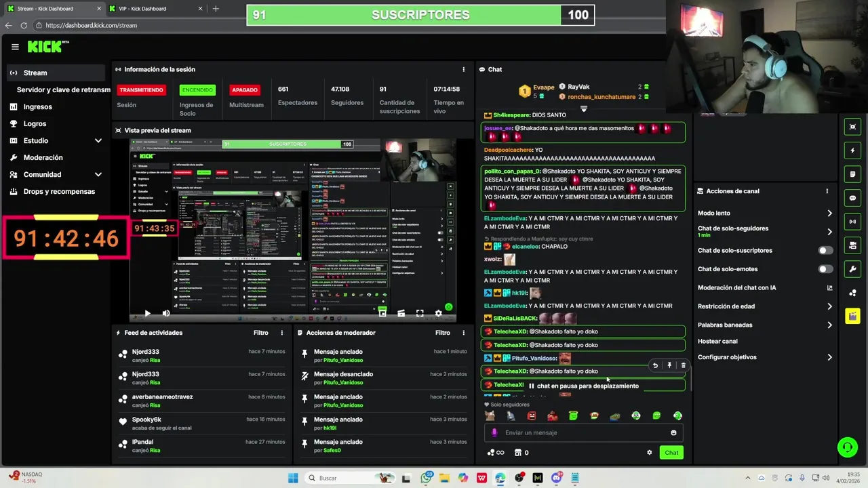Click Hostear canal action

click(717, 341)
